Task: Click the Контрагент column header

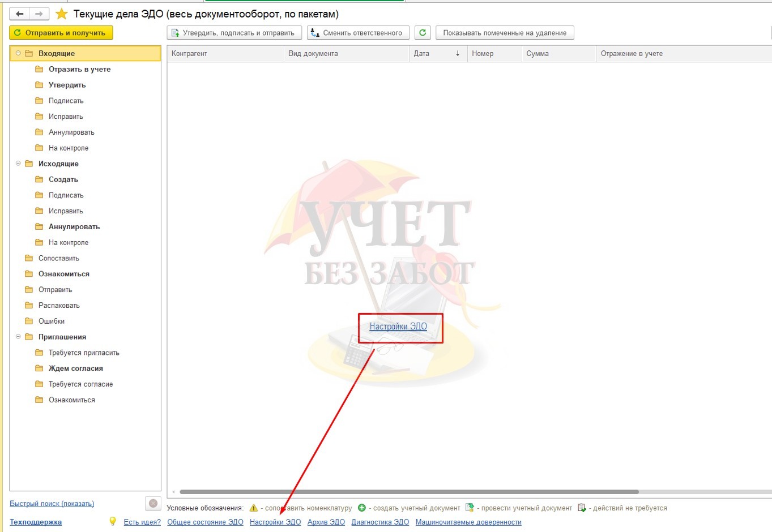Action: (225, 54)
